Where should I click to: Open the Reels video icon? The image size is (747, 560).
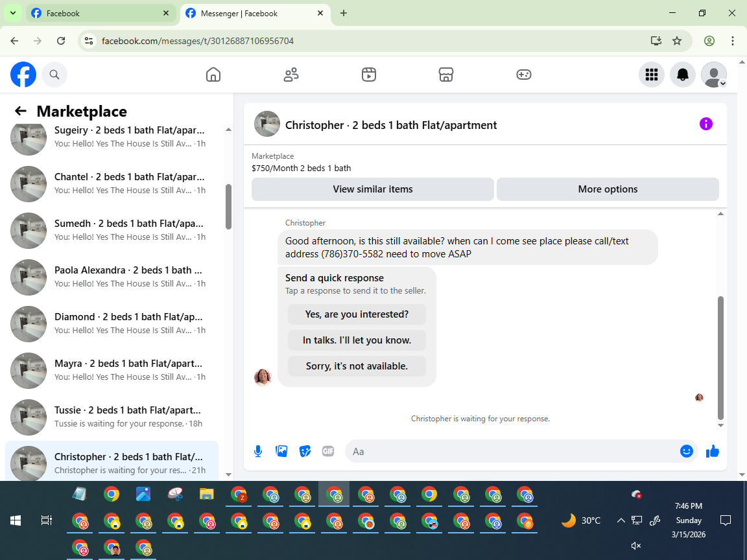[369, 75]
